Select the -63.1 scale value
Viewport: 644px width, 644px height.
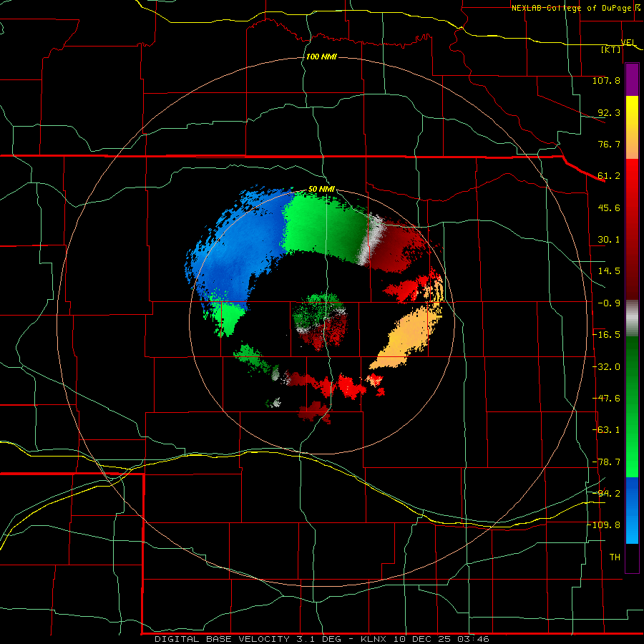[x=606, y=430]
